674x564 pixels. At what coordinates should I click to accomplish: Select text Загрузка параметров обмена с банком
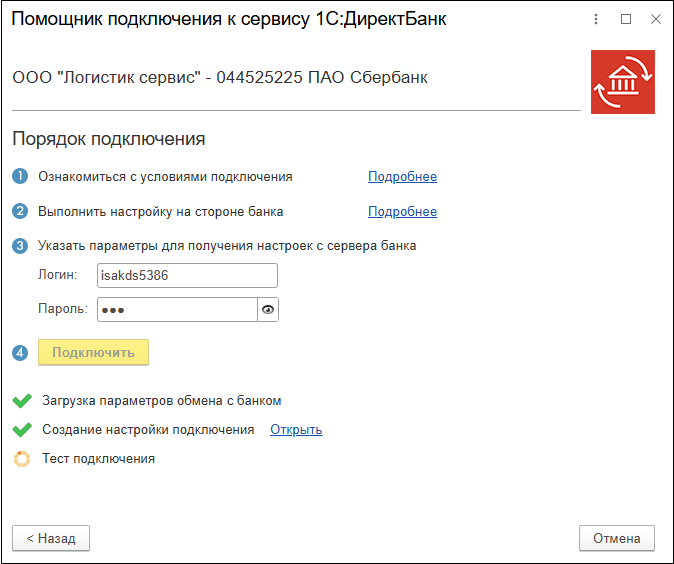[x=162, y=401]
